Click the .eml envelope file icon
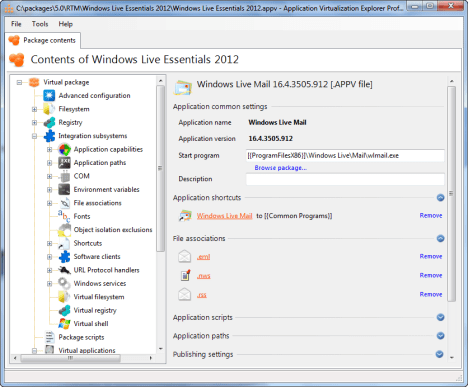 pyautogui.click(x=184, y=256)
